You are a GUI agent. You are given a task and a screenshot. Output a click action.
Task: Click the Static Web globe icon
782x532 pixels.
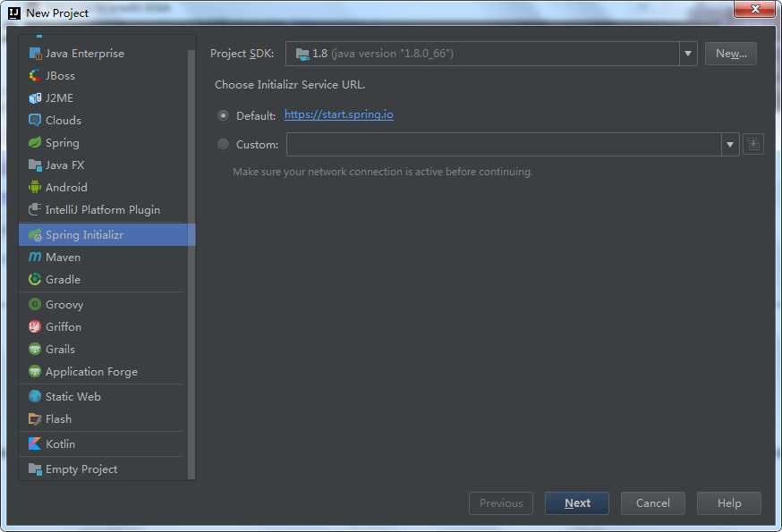pos(35,396)
